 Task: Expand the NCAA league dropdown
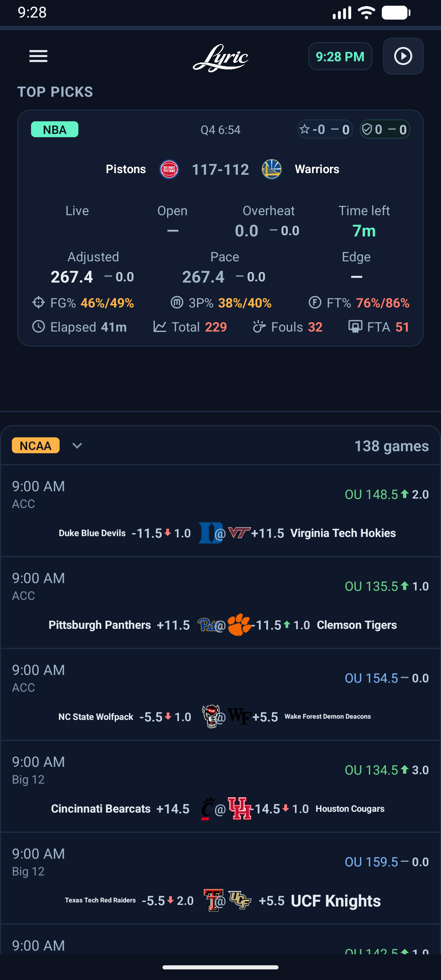pos(76,446)
